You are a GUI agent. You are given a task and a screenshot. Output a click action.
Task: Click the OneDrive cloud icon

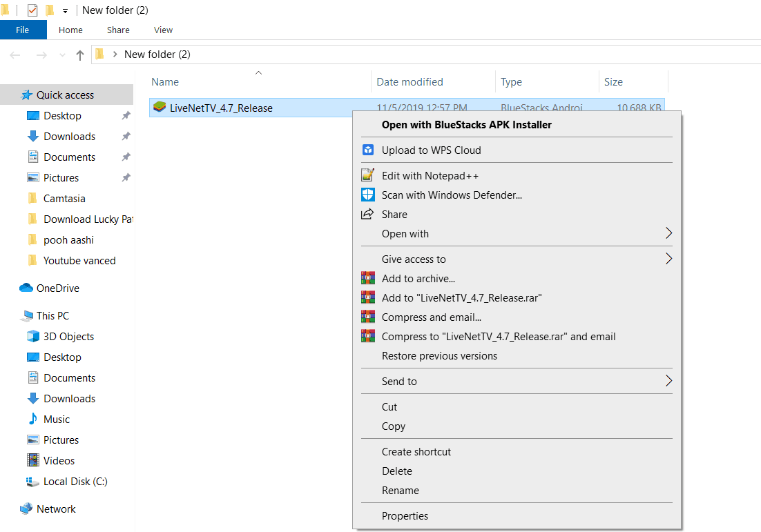(x=26, y=288)
